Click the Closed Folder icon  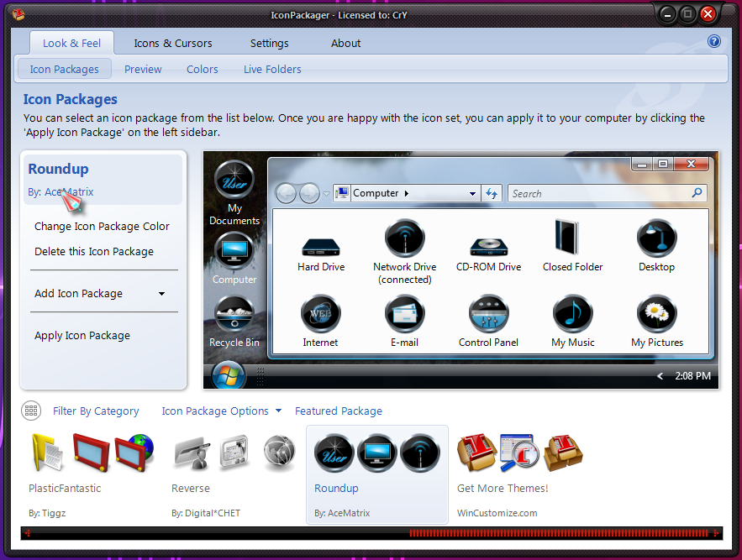566,237
